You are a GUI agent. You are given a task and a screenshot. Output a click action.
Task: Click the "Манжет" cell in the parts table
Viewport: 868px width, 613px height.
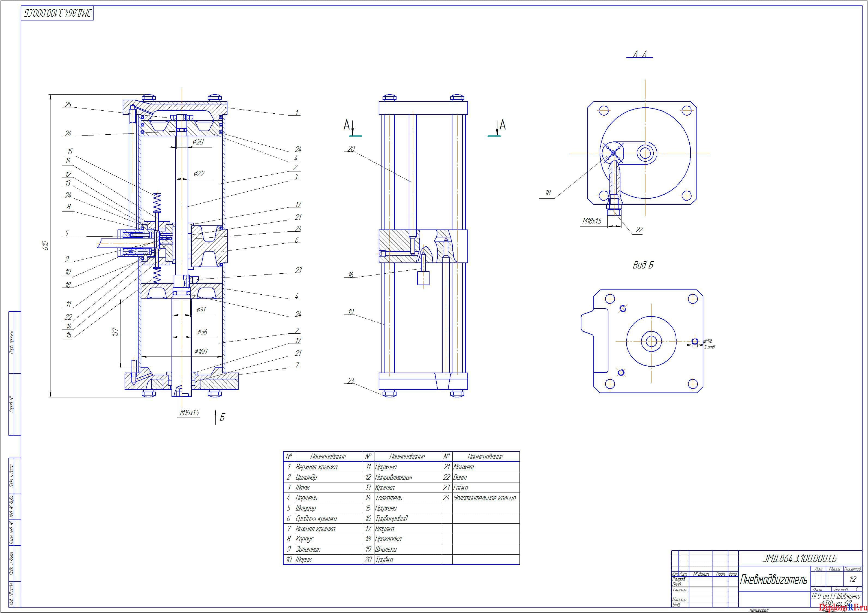(464, 467)
